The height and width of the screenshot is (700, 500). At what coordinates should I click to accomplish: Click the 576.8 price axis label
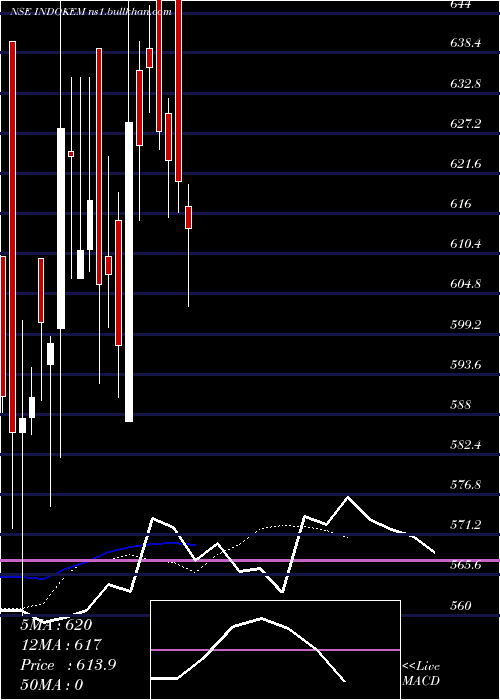(466, 485)
